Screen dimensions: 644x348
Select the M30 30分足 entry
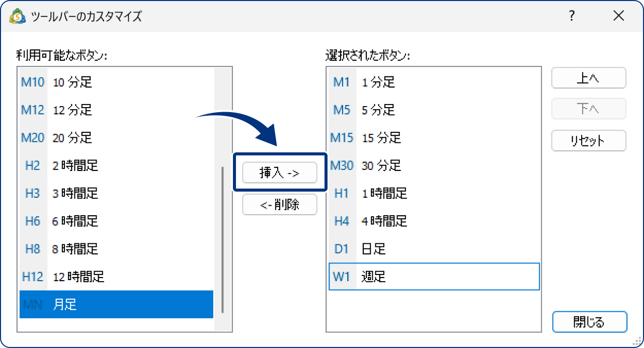[413, 165]
